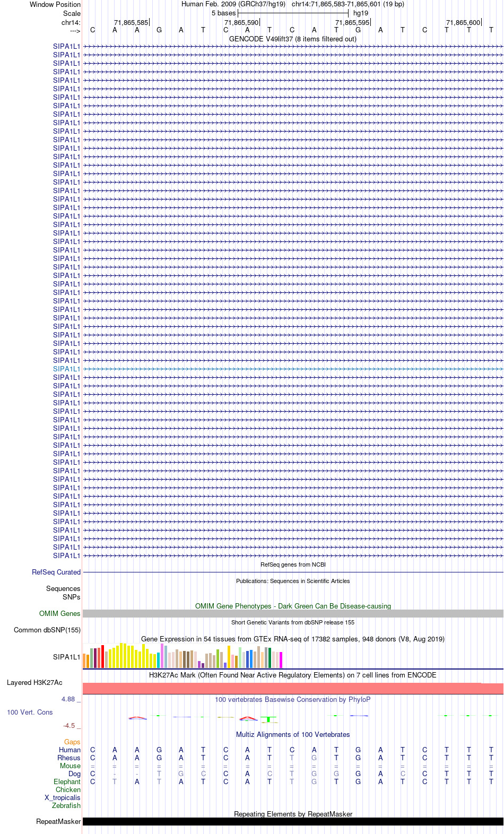The height and width of the screenshot is (834, 504).
Task: Click the OMIM Genes side label
Action: pos(60,613)
